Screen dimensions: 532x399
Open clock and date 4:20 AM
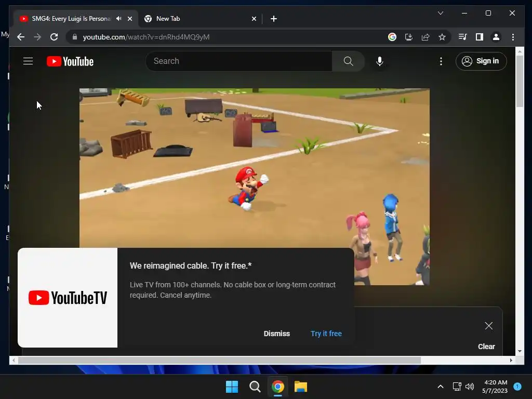point(495,387)
